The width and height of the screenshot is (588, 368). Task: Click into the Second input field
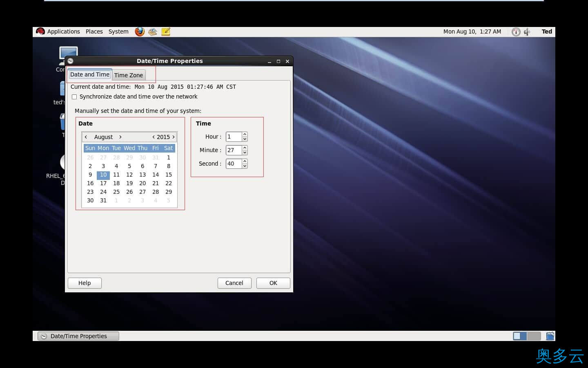(234, 164)
